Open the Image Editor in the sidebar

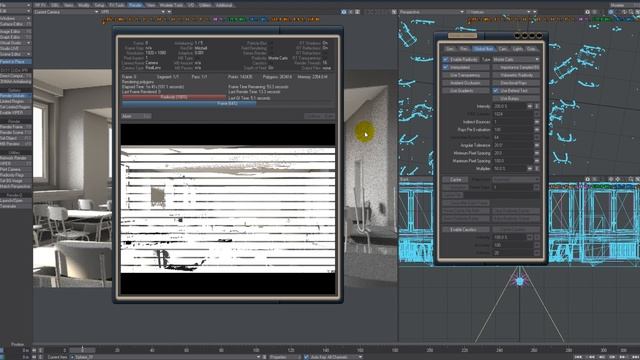click(16, 31)
